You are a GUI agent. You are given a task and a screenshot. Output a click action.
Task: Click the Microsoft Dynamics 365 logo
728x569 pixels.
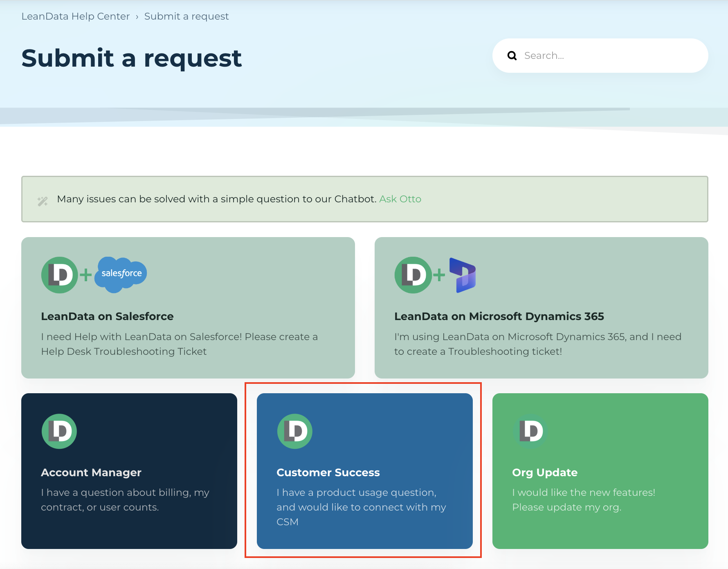click(463, 275)
